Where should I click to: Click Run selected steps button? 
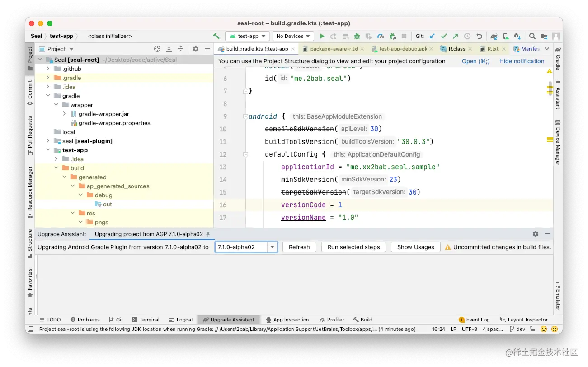pos(353,247)
